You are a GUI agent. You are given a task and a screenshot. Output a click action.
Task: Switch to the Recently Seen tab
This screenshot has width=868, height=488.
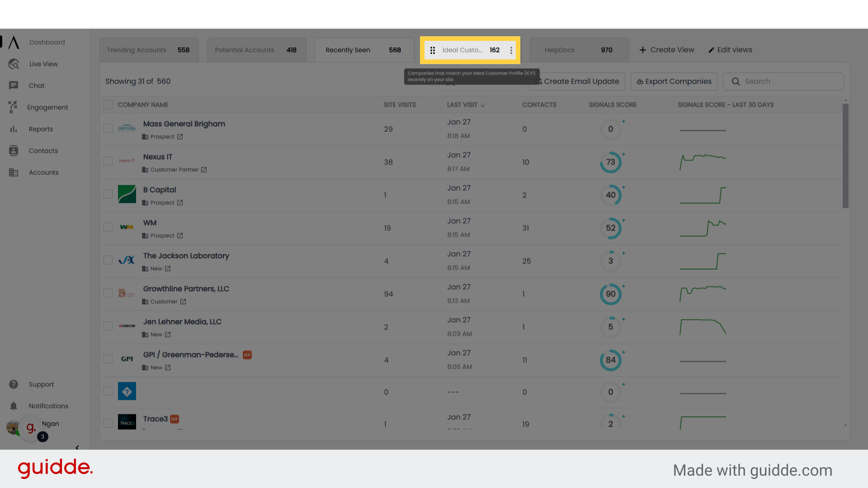(x=364, y=50)
